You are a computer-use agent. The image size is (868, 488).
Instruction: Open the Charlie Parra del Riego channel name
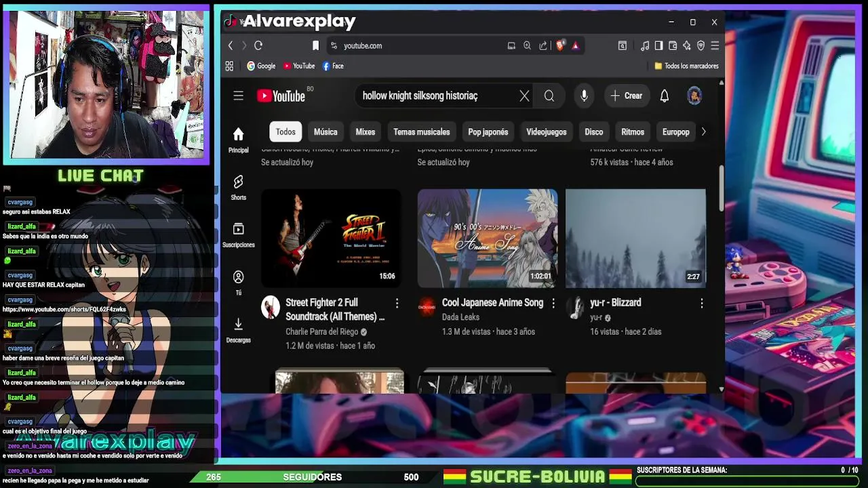click(x=322, y=331)
